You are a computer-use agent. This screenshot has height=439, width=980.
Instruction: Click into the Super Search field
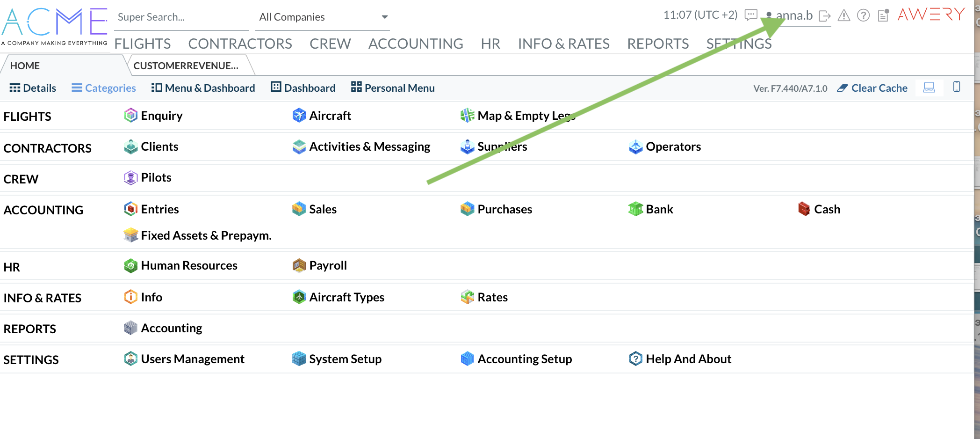click(180, 17)
